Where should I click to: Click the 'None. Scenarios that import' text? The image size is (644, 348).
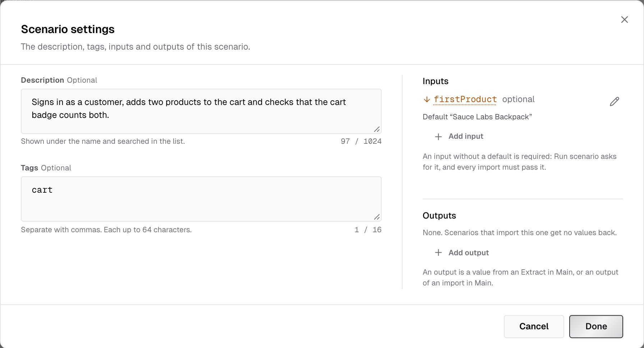520,233
